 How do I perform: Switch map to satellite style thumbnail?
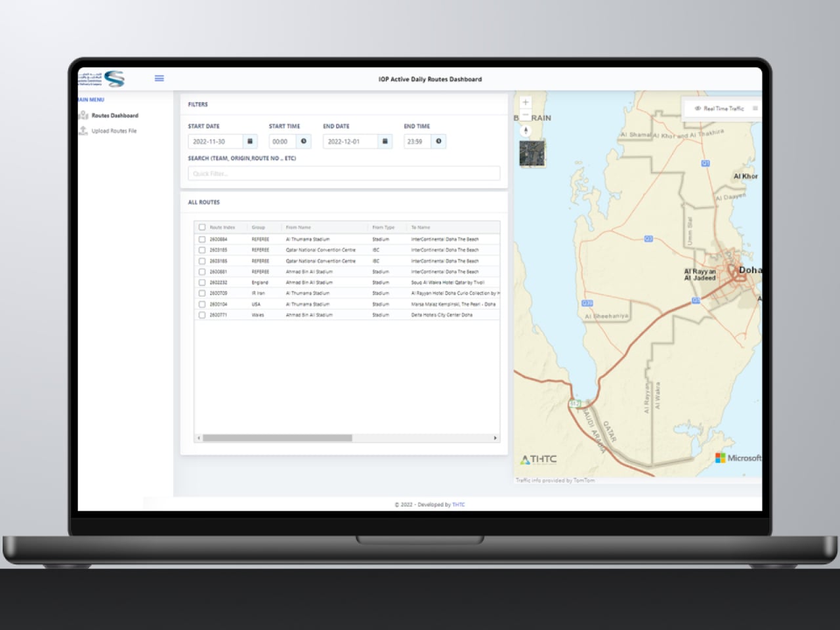[x=532, y=153]
